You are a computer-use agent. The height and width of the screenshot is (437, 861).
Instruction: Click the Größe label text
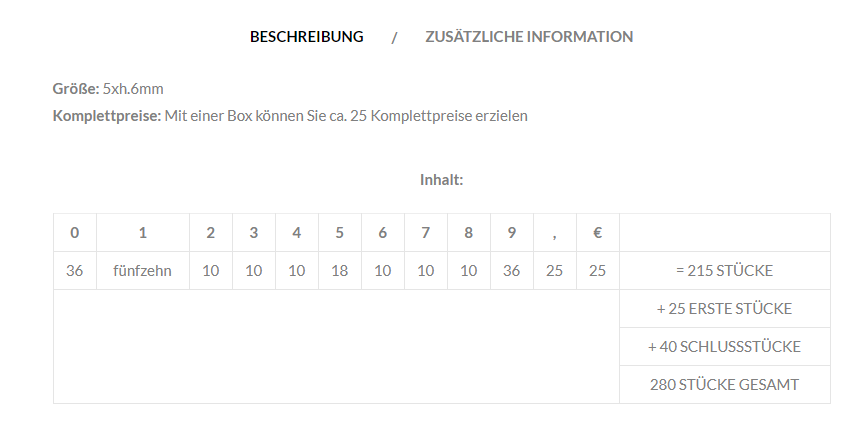pos(76,89)
